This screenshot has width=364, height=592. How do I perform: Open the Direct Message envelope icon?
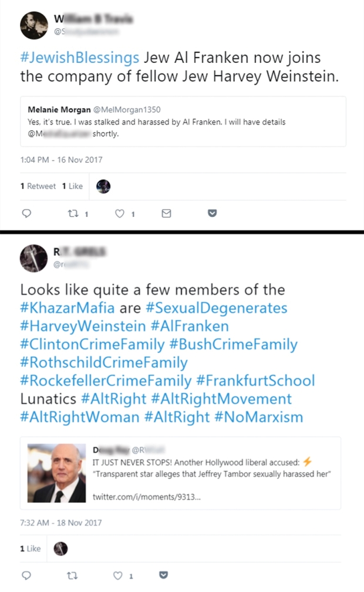(166, 213)
